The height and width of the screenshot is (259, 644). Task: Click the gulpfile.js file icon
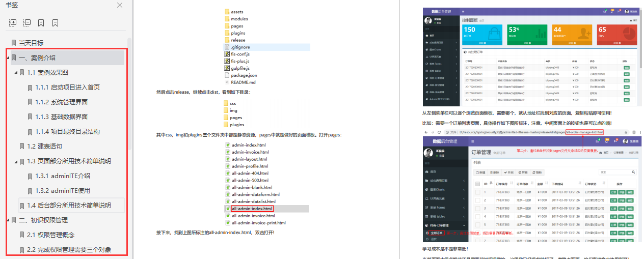pos(227,68)
